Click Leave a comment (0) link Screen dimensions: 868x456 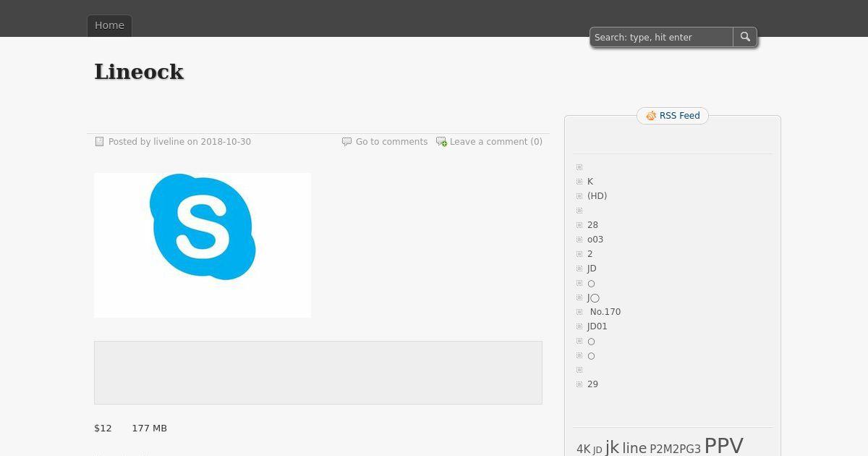(496, 142)
